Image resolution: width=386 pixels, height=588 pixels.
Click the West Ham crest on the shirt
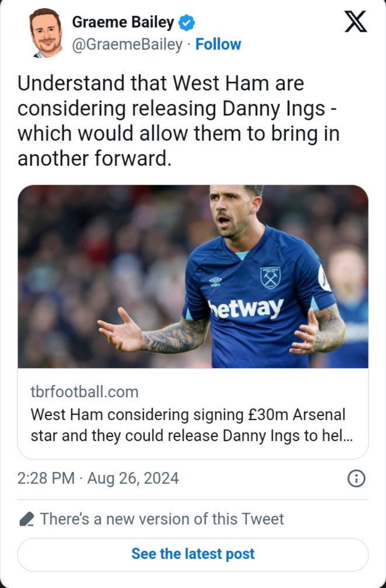(270, 277)
